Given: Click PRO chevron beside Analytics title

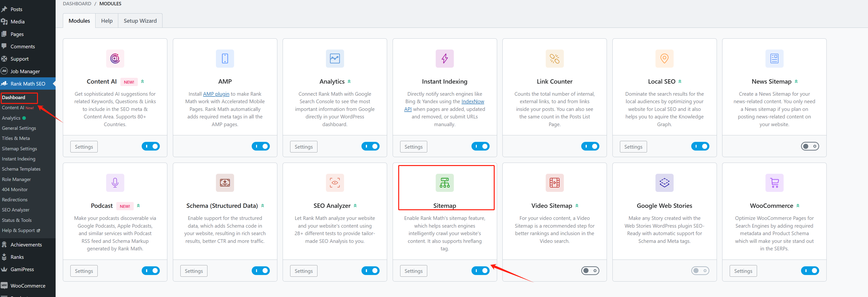Looking at the screenshot, I should pos(349,81).
